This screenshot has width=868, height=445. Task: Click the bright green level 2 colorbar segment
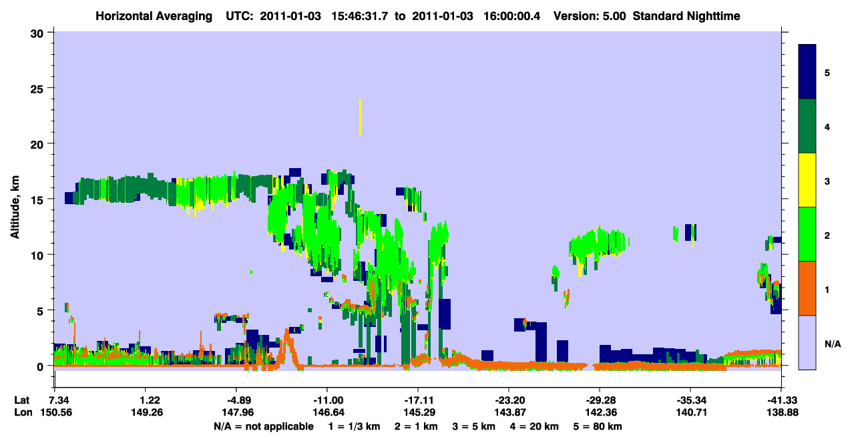pyautogui.click(x=807, y=234)
